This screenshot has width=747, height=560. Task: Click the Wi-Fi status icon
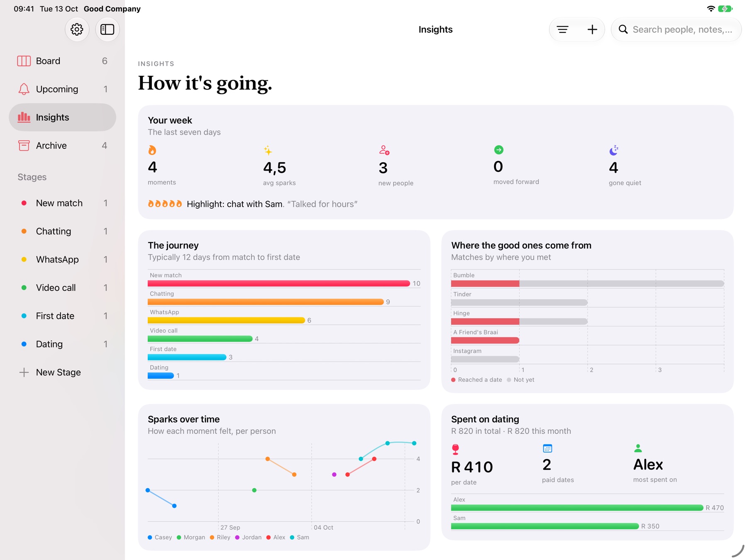pyautogui.click(x=711, y=9)
